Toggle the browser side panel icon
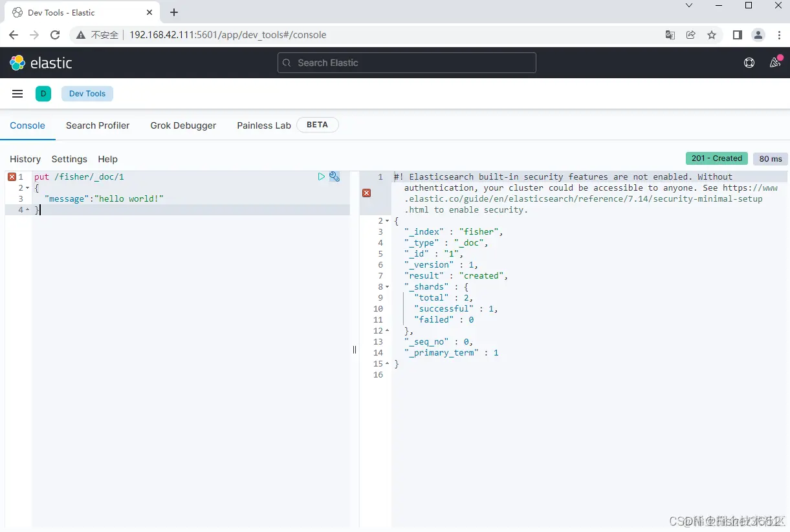 tap(738, 35)
